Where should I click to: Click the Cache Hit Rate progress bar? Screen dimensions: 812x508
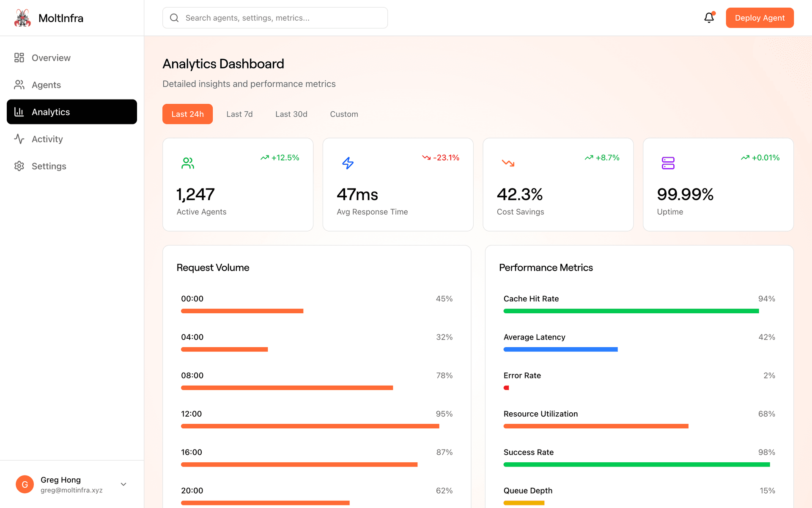[x=631, y=311]
